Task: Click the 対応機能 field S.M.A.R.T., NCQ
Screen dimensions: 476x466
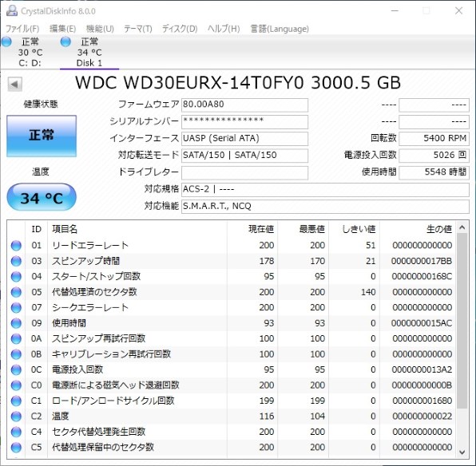Action: (x=325, y=207)
